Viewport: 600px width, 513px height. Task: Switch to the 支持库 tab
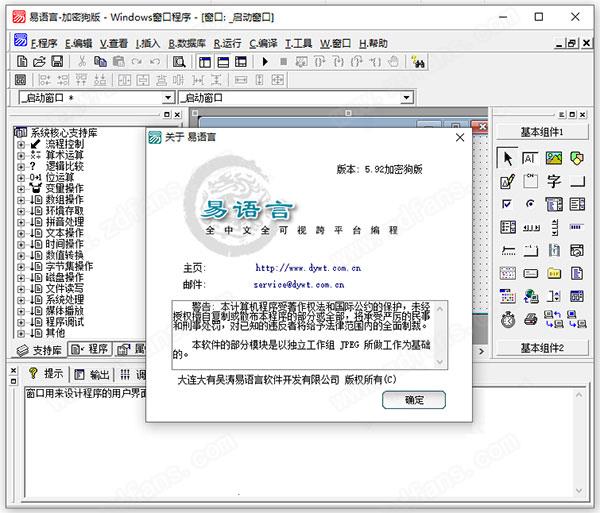coord(39,350)
